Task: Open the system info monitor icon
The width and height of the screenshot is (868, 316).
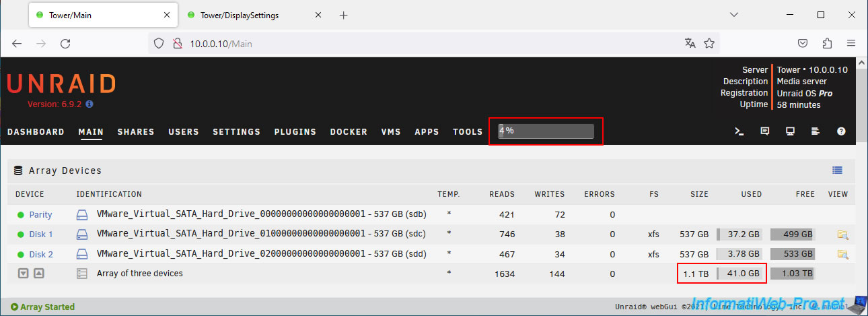Action: click(790, 132)
